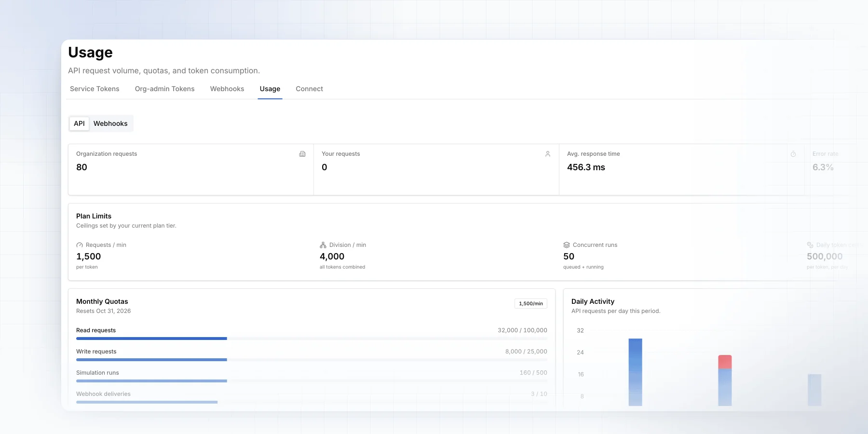The height and width of the screenshot is (434, 868).
Task: Click the 32,000 / 100,000 read quota
Action: click(x=522, y=330)
